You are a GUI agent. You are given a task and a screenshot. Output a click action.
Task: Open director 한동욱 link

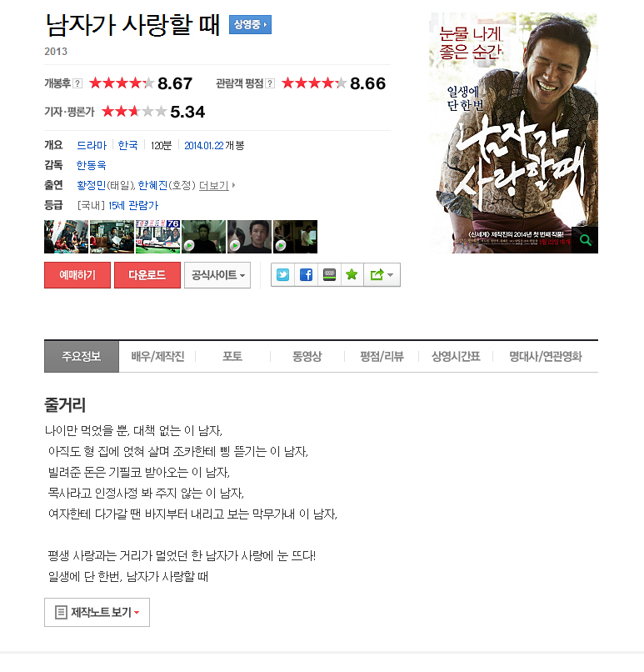(x=91, y=165)
